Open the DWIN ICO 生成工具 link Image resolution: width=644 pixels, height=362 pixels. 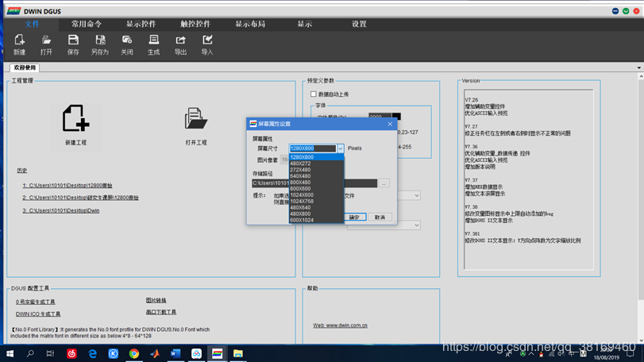pyautogui.click(x=38, y=314)
